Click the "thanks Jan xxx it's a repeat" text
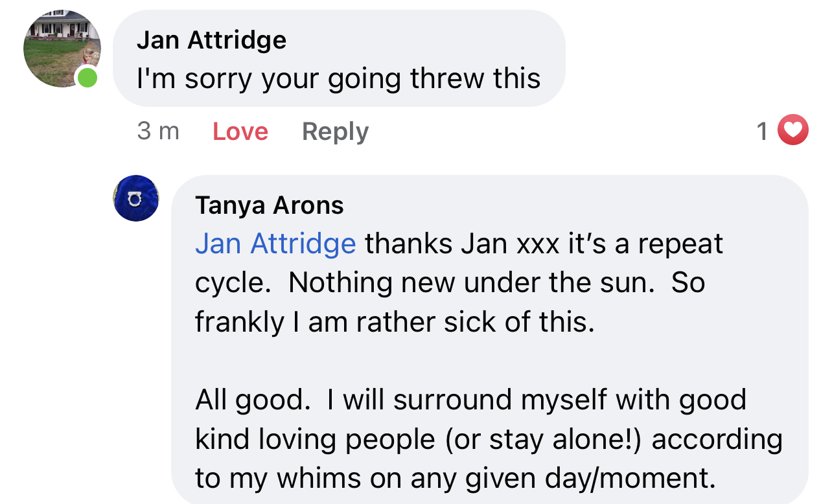 pyautogui.click(x=544, y=244)
